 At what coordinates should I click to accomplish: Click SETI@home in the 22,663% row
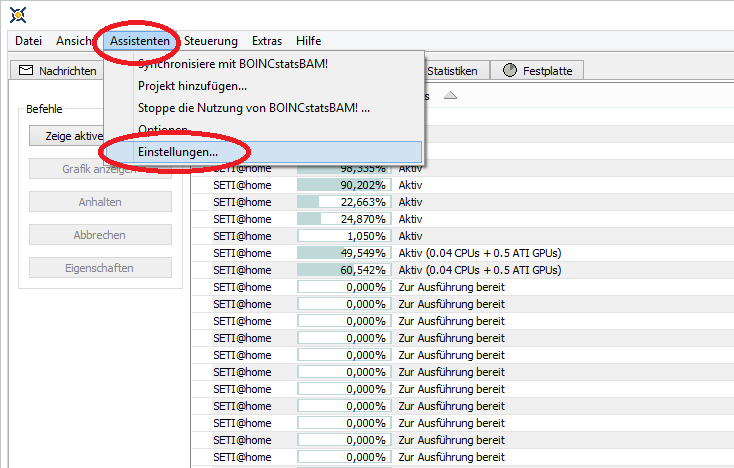(x=242, y=202)
